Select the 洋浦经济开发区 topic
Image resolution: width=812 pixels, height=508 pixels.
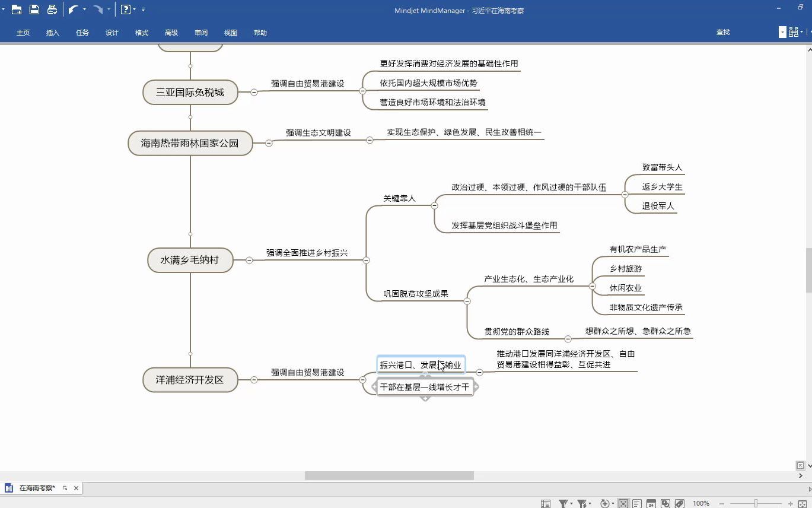point(190,380)
